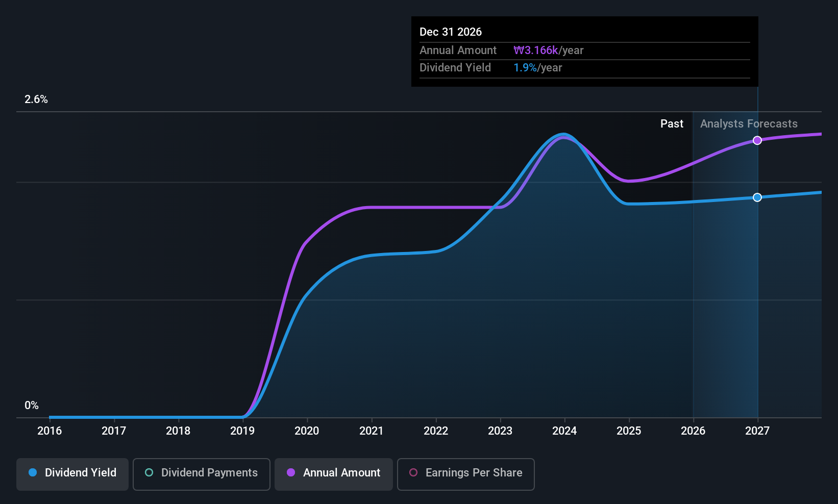The image size is (838, 504).
Task: Click the Dec 31 2026 tooltip header
Action: 451,32
